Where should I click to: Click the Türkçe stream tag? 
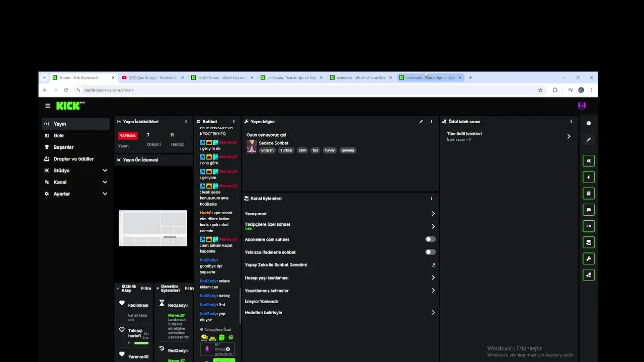click(286, 150)
